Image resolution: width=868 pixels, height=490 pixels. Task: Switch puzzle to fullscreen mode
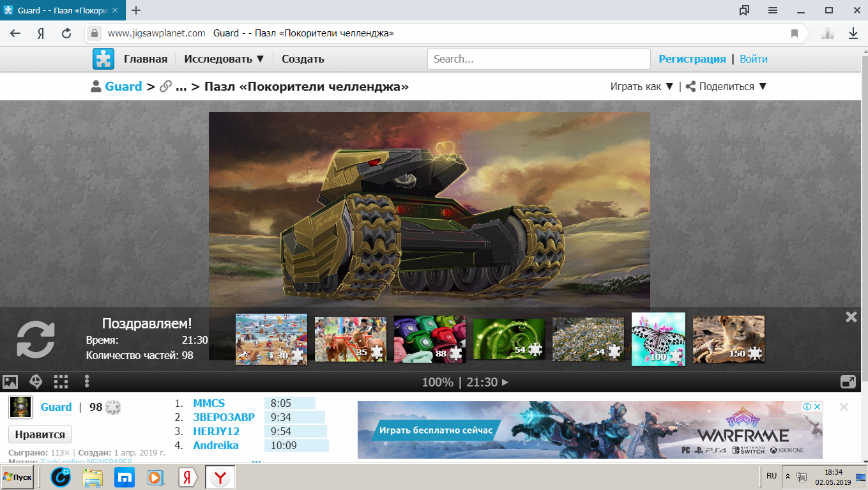pyautogui.click(x=848, y=382)
